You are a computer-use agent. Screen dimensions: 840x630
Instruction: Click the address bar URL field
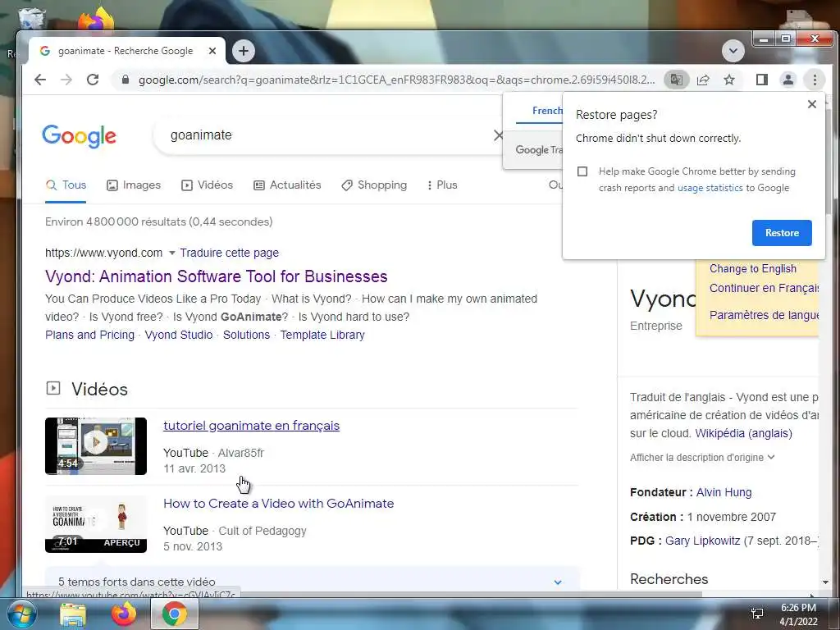click(396, 80)
